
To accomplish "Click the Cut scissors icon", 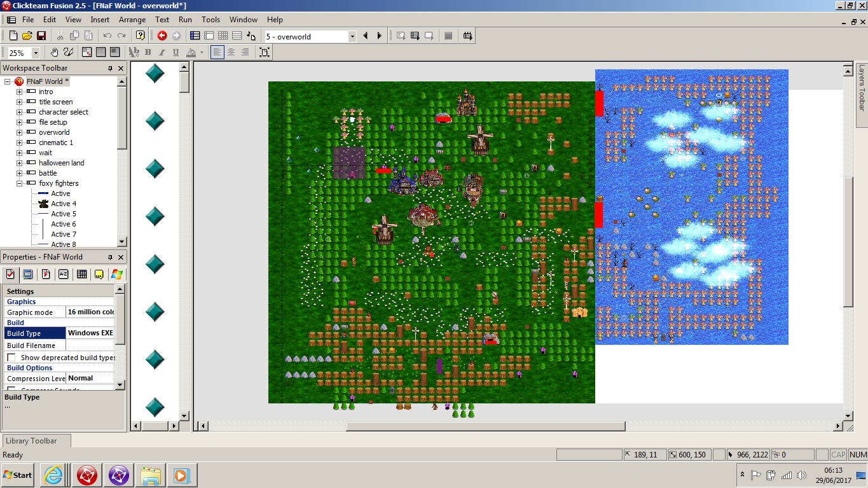I will point(60,36).
